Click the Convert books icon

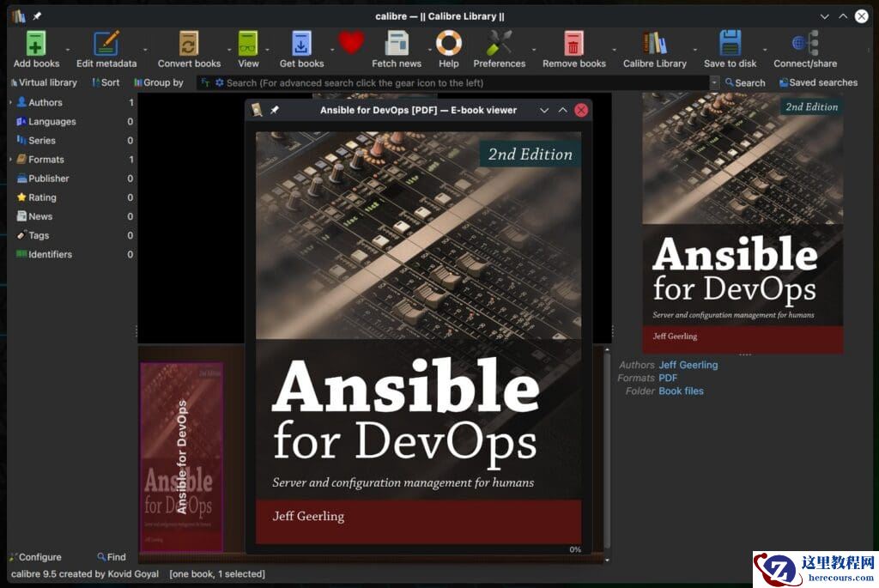pyautogui.click(x=189, y=44)
